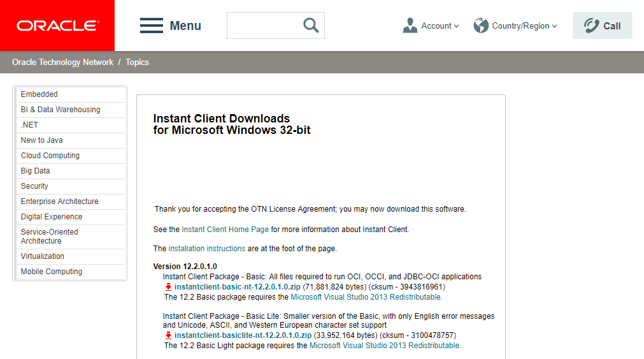Click Oracle Technology Network breadcrumb
Screen dimensions: 644x359
[62, 62]
